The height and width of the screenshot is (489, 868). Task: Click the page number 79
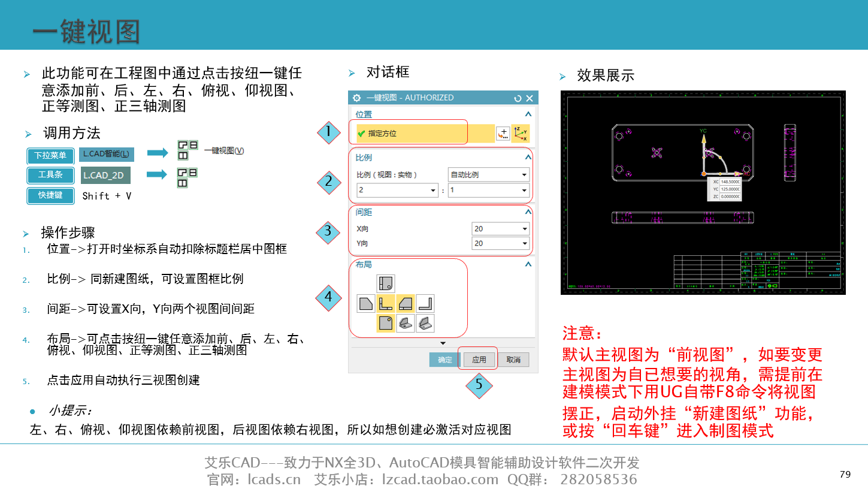[845, 474]
